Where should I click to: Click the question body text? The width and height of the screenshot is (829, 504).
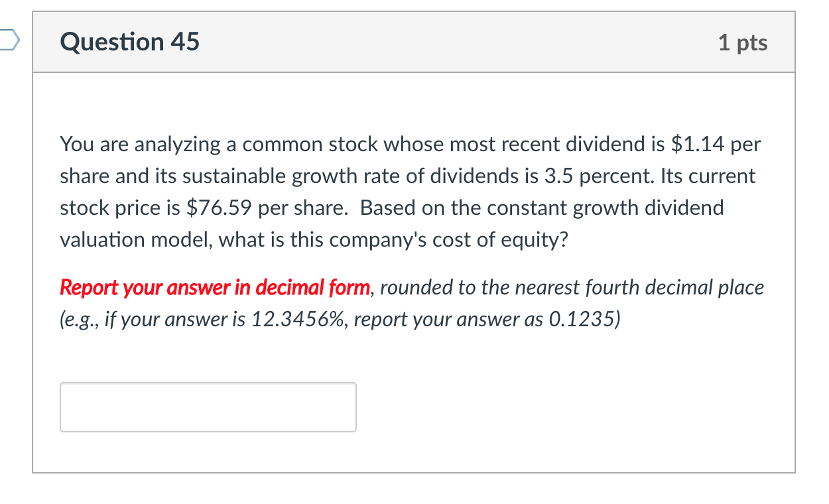point(398,192)
